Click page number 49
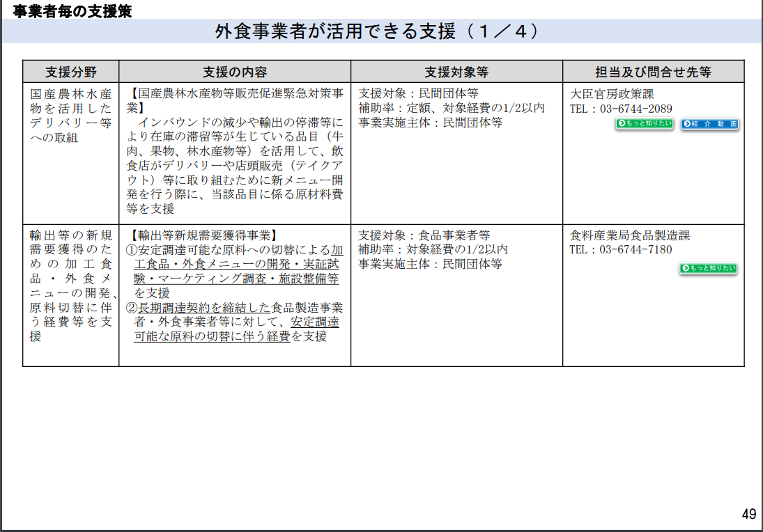 point(749,514)
